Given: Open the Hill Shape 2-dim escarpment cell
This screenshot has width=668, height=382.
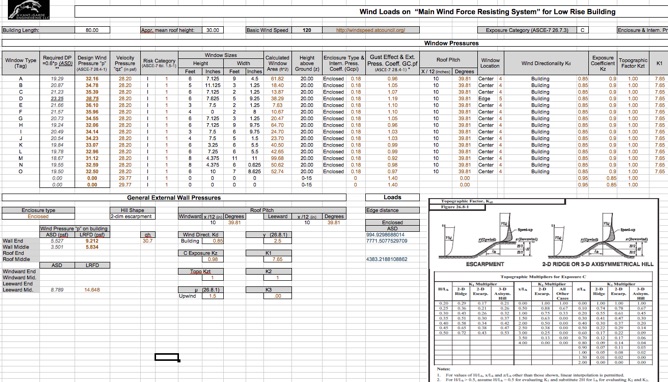Looking at the screenshot, I should [x=132, y=216].
